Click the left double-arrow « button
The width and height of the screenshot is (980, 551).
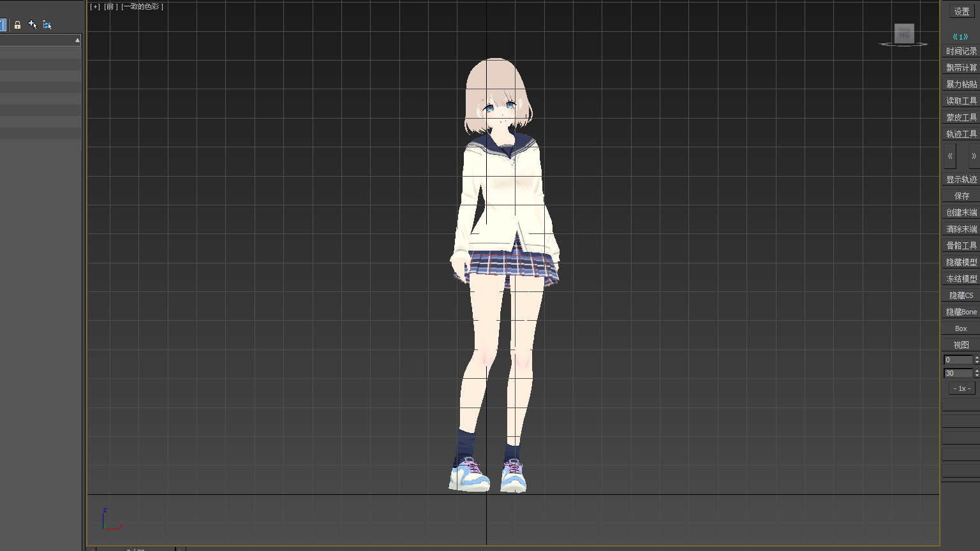(950, 156)
